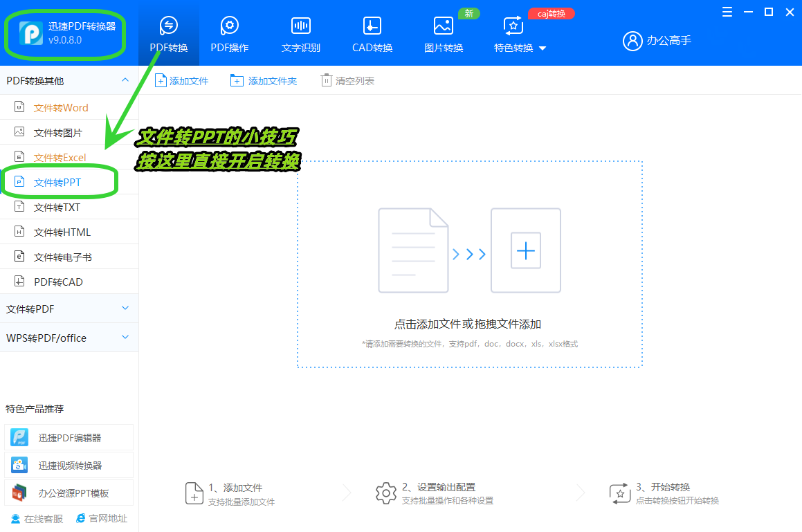Screen dimensions: 802x532
Task: Click the 添加文件夹 folder plus icon
Action: click(236, 80)
